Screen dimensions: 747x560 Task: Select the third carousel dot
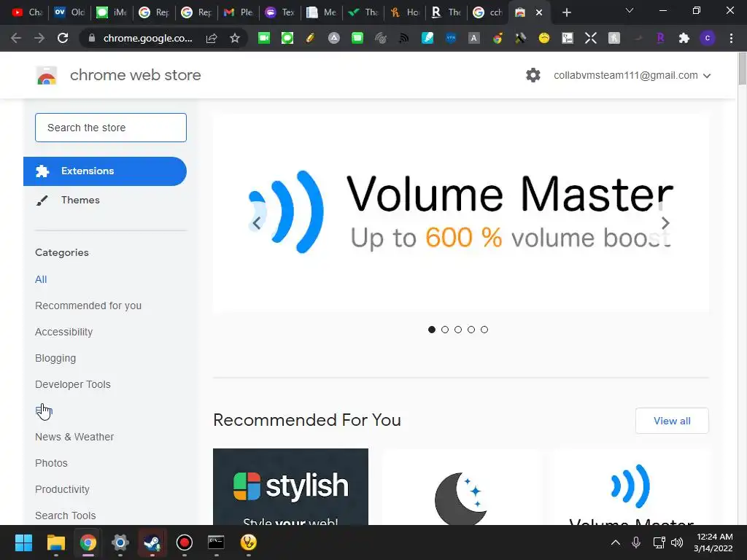[458, 330]
